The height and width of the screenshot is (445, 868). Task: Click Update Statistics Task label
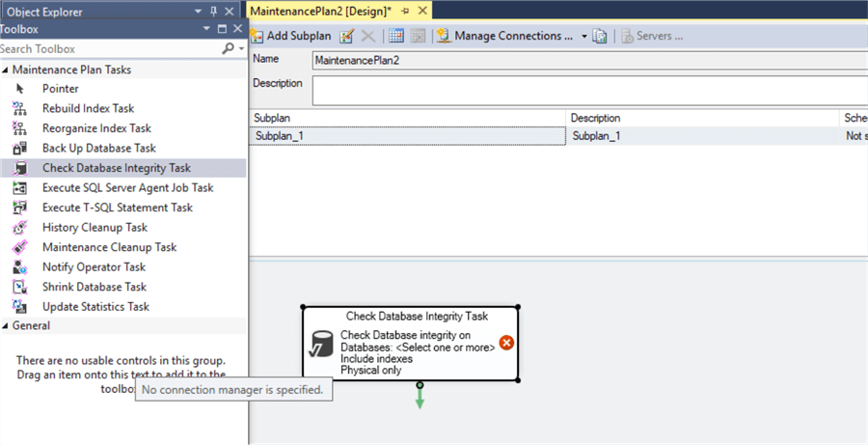click(95, 306)
